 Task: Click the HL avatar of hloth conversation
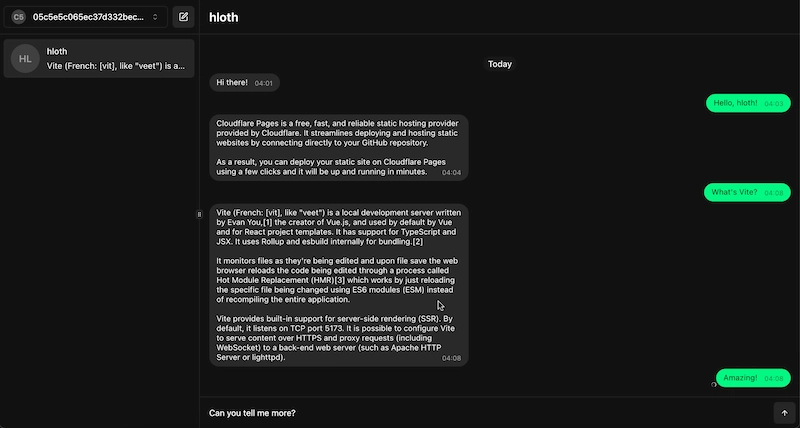(x=26, y=59)
